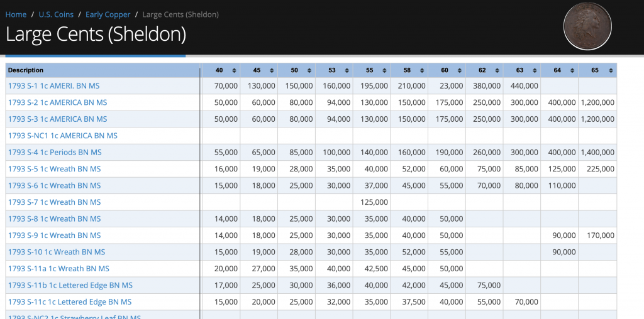View 1793 S-NC1 1c AMERICA BN MS
The image size is (644, 319).
(x=62, y=136)
